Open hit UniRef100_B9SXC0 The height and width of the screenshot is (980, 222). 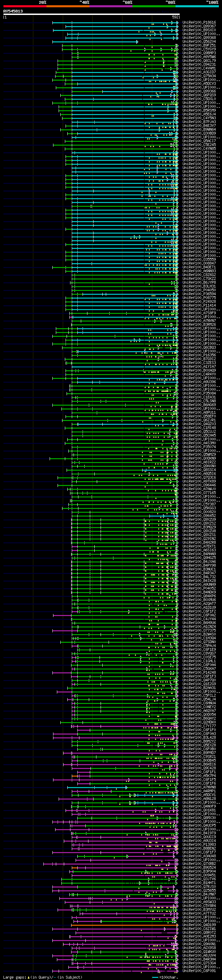pyautogui.click(x=199, y=30)
